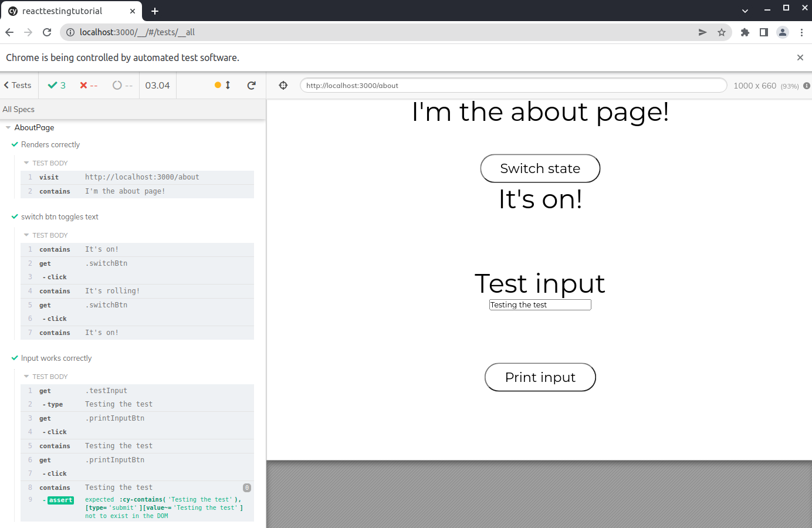Click the Testing the test input field
Image resolution: width=812 pixels, height=528 pixels.
(540, 305)
